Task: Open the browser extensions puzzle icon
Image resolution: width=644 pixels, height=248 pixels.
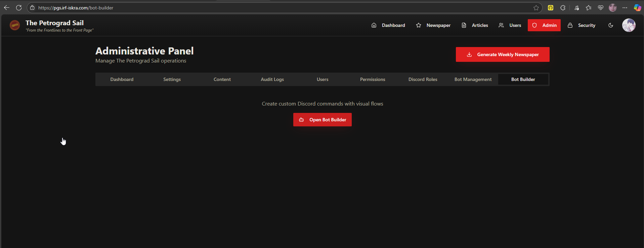Action: pos(563,8)
